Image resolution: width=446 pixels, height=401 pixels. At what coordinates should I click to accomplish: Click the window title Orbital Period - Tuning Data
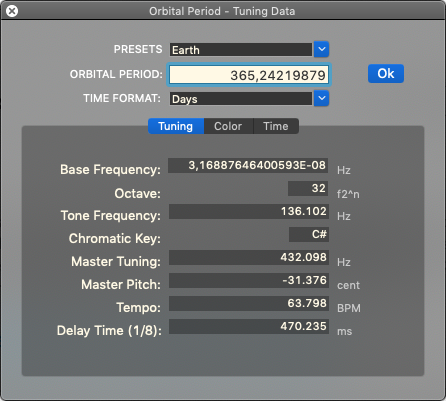pyautogui.click(x=222, y=11)
